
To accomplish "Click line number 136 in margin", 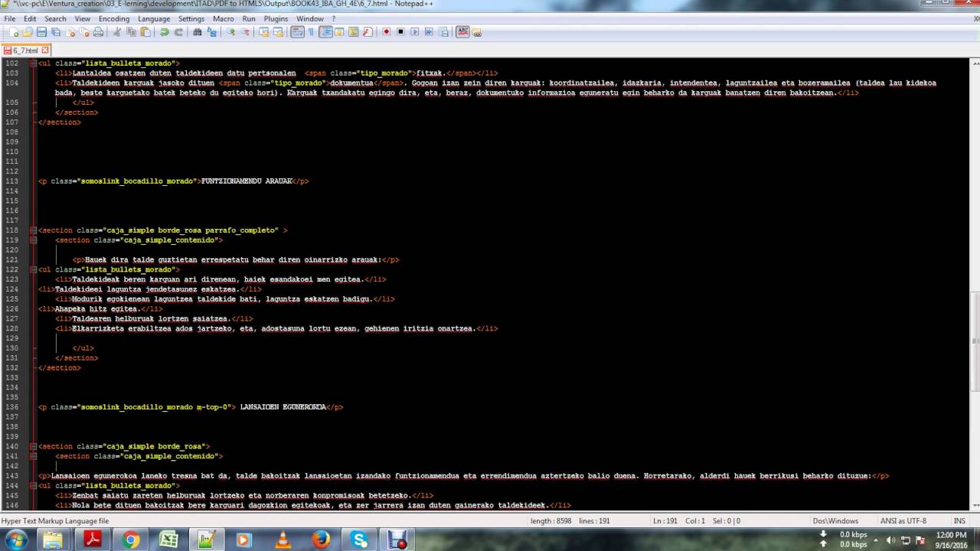I will click(12, 407).
